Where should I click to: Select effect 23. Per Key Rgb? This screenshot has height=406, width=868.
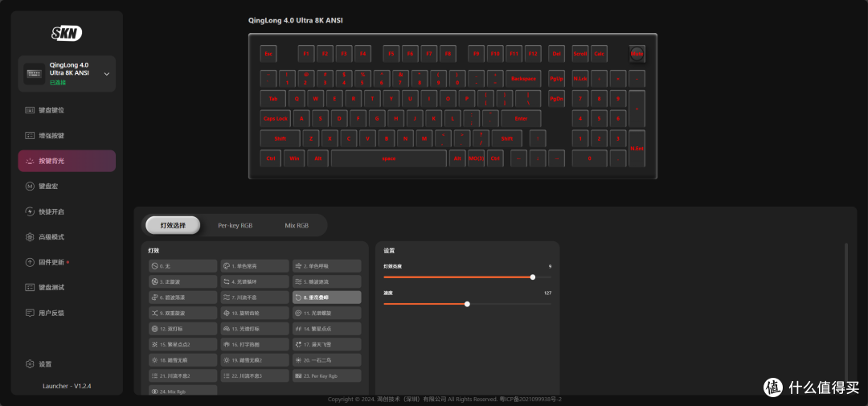326,375
